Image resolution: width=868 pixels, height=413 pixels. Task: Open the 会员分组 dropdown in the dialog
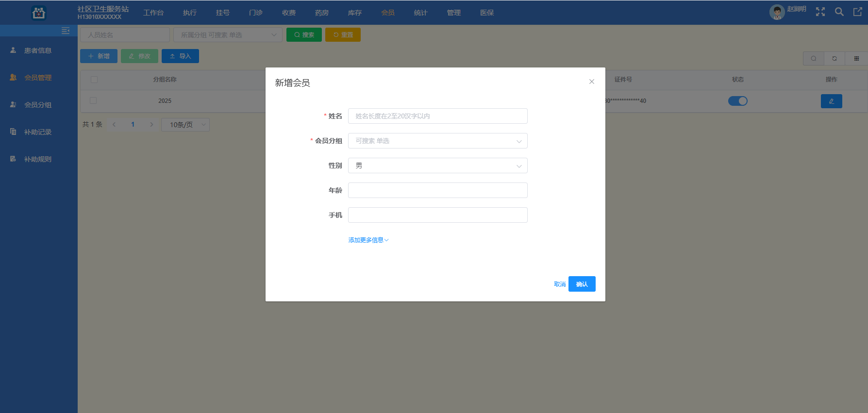[438, 141]
